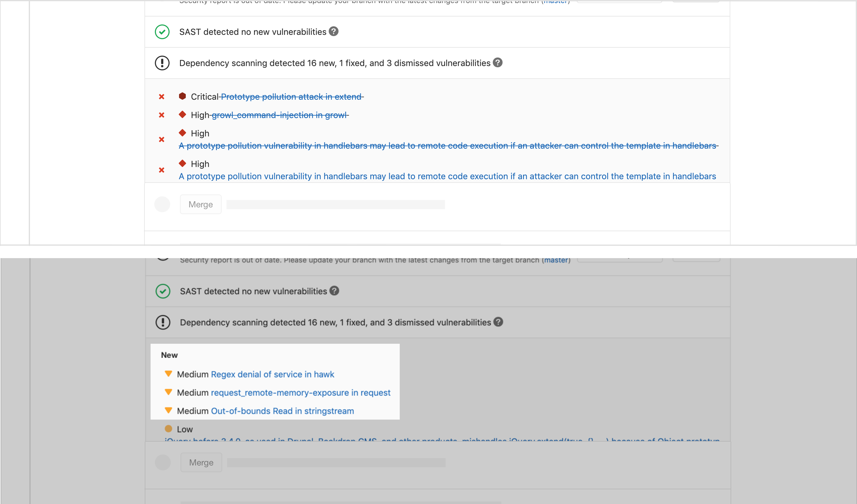Open the SAST help icon in the upper view
Image resolution: width=857 pixels, height=504 pixels.
pos(334,31)
